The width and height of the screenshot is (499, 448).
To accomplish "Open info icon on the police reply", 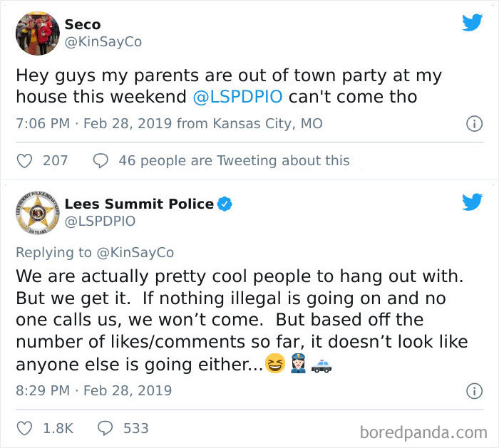I will pyautogui.click(x=473, y=391).
